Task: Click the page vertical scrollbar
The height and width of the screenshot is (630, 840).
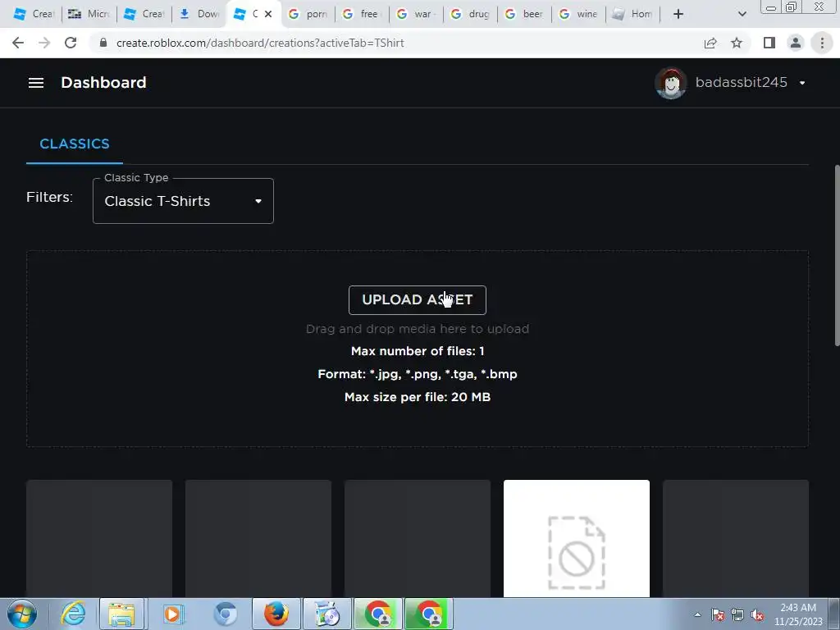Action: (x=837, y=256)
